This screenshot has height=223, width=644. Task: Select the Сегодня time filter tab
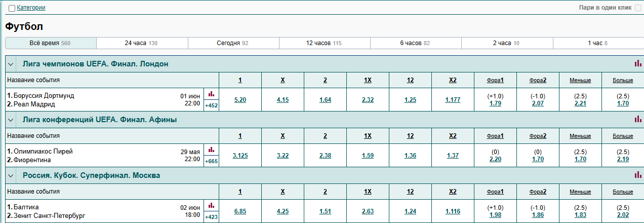coord(233,43)
